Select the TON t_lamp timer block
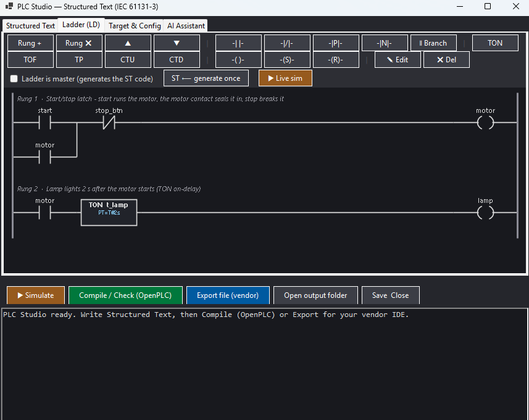529x420 pixels. tap(109, 213)
